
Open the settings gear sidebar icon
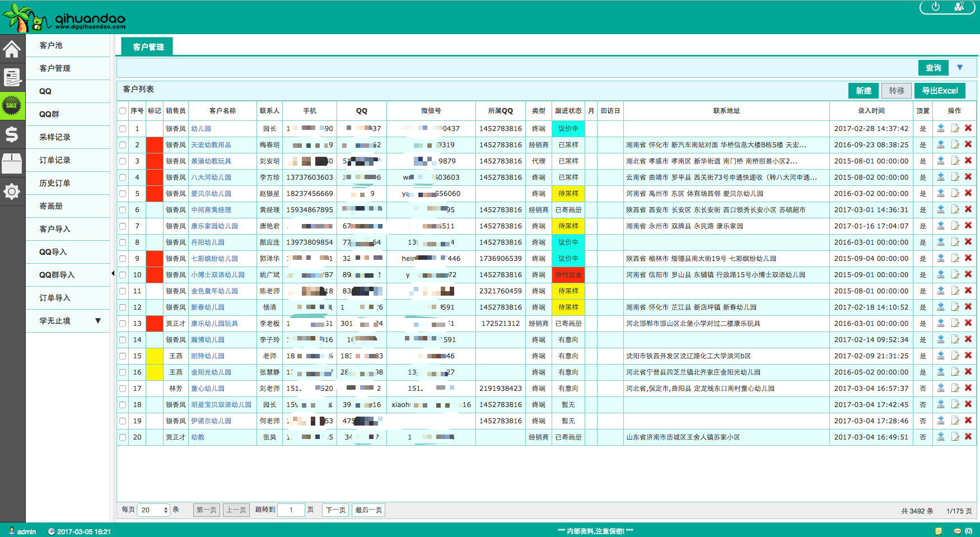tap(12, 192)
